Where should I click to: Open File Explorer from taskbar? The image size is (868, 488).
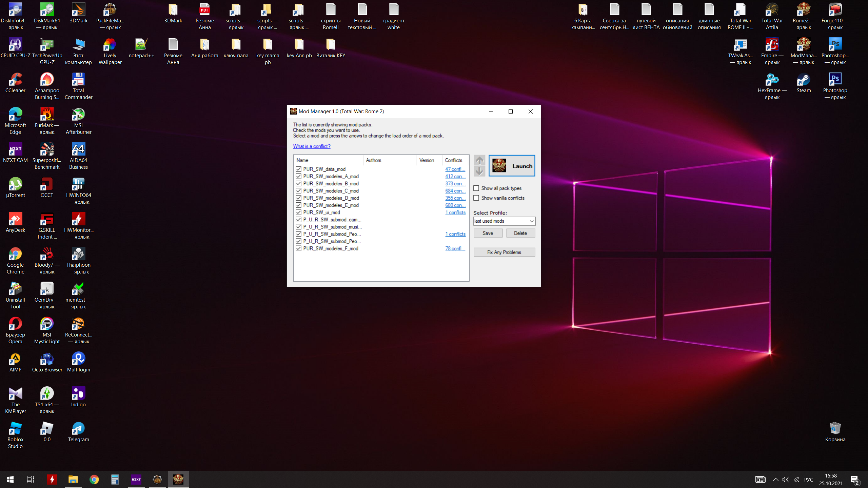point(73,479)
